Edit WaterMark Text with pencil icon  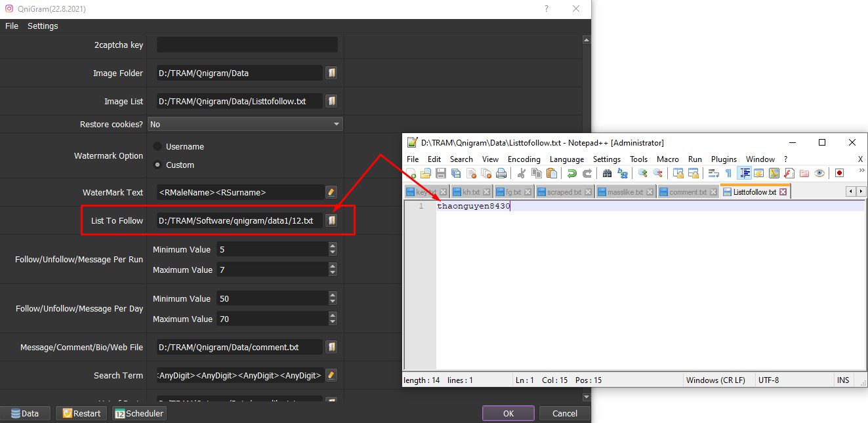pos(331,192)
